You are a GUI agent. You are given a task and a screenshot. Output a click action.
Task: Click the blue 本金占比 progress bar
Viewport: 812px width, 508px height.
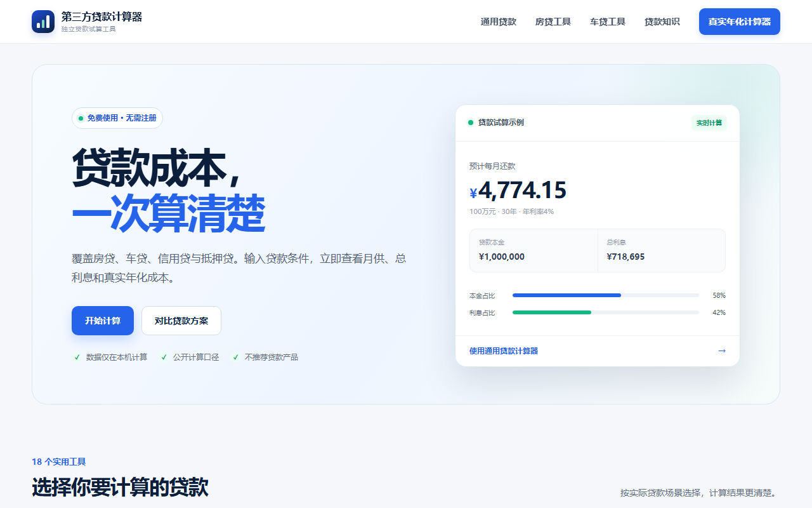click(566, 295)
